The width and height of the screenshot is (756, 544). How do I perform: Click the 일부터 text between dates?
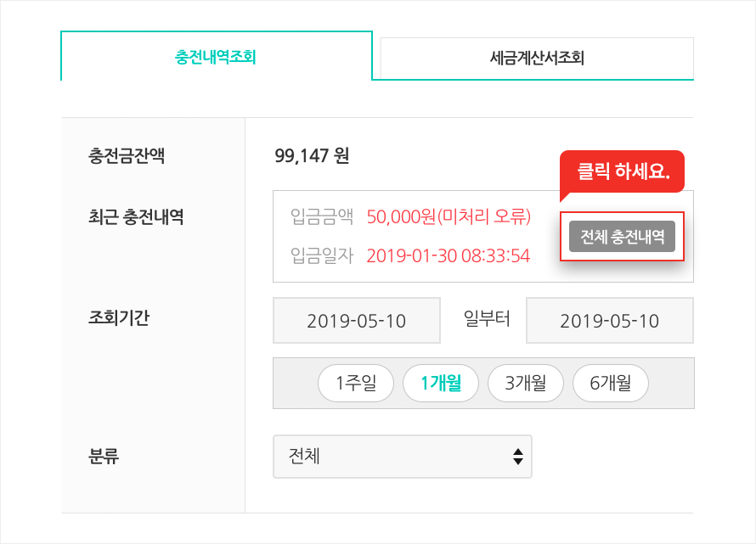point(487,318)
